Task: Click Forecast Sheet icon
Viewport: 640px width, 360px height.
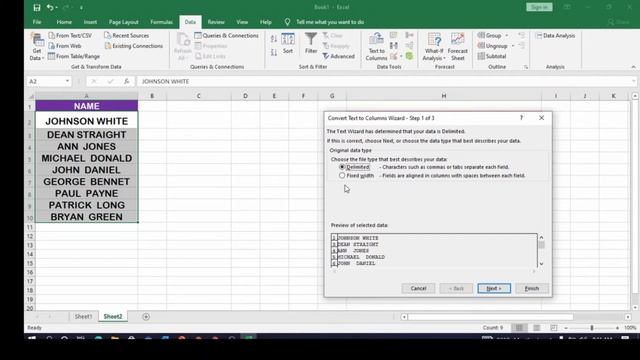Action: point(458,47)
